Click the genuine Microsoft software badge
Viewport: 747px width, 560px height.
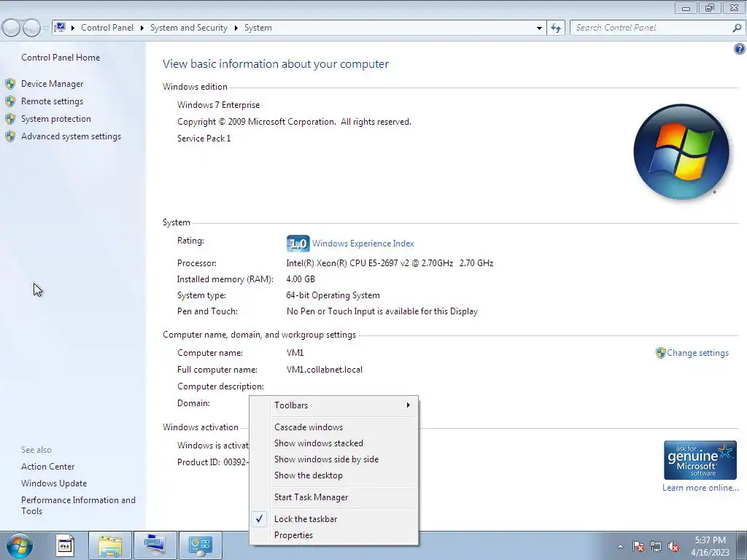(700, 460)
